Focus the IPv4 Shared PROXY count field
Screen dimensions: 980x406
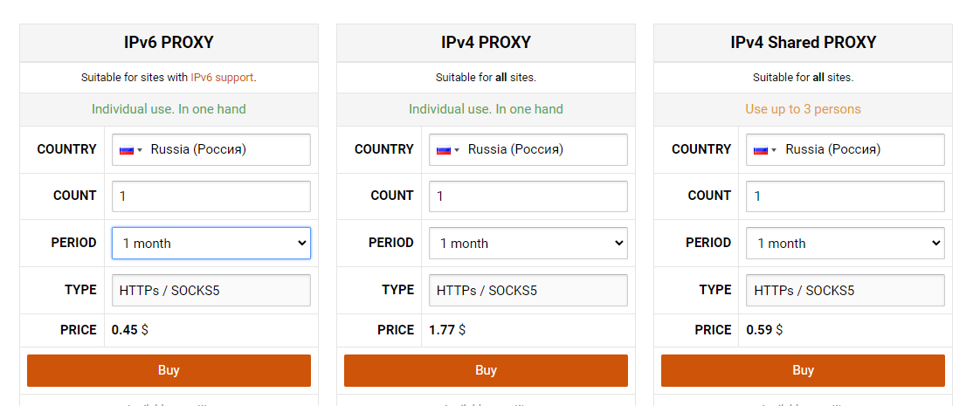point(845,196)
